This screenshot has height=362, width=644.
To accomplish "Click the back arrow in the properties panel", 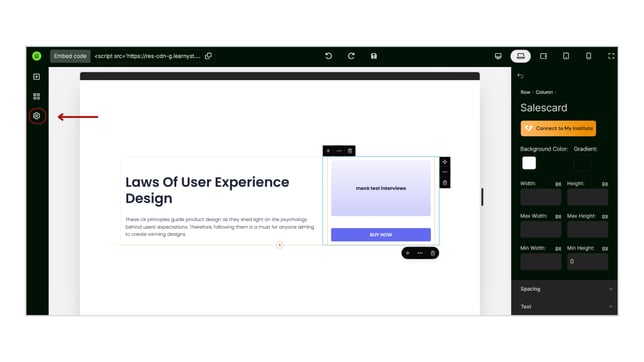I will pyautogui.click(x=521, y=76).
